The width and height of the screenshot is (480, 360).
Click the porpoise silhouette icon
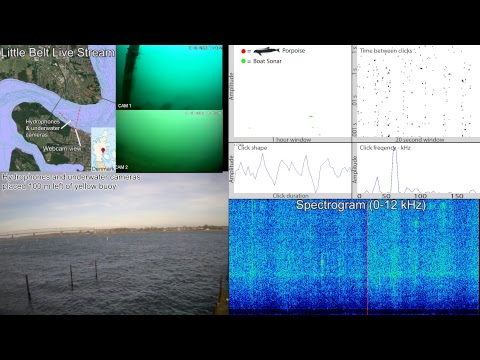click(266, 51)
